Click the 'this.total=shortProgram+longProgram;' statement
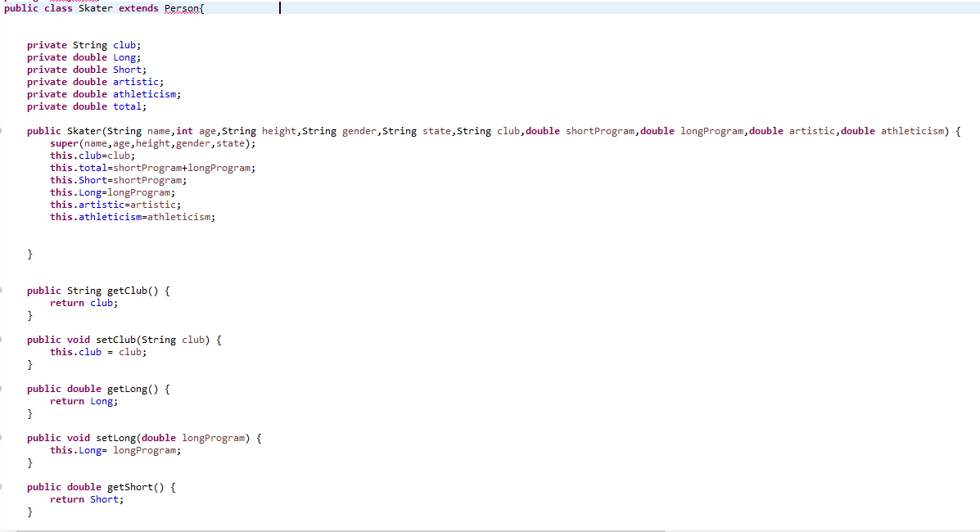This screenshot has height=532, width=980. pyautogui.click(x=152, y=168)
